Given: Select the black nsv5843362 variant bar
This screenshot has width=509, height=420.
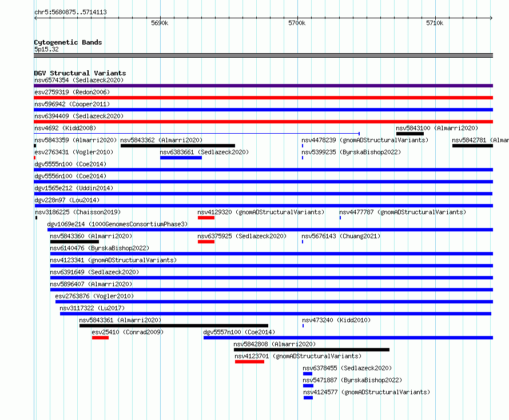Looking at the screenshot, I should point(177,146).
